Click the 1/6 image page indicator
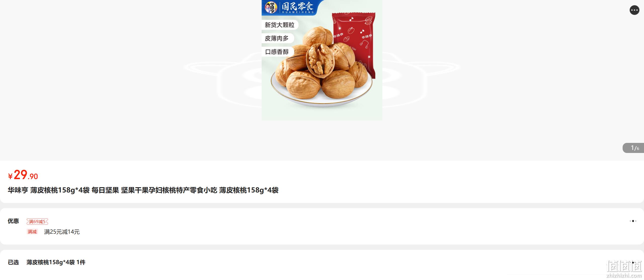 click(x=633, y=148)
